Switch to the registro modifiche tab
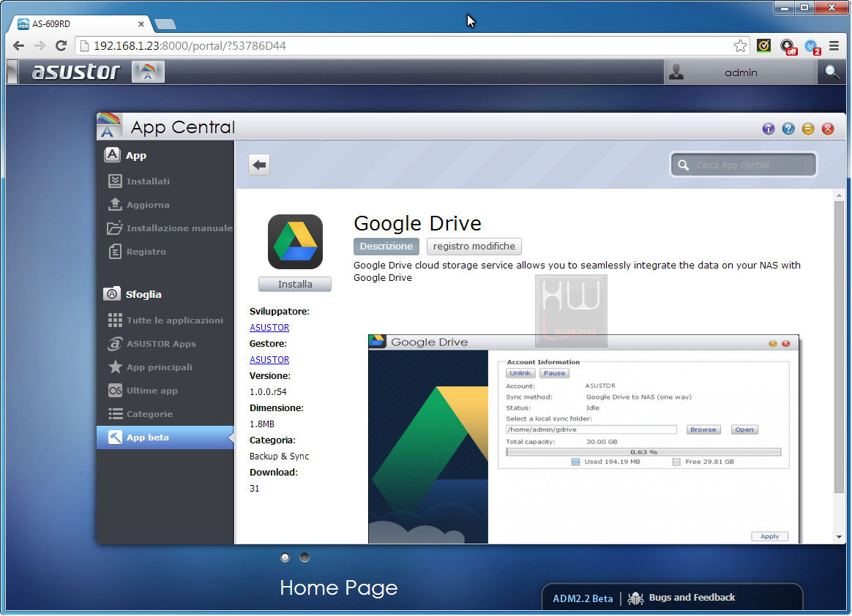The image size is (852, 616). click(x=474, y=246)
